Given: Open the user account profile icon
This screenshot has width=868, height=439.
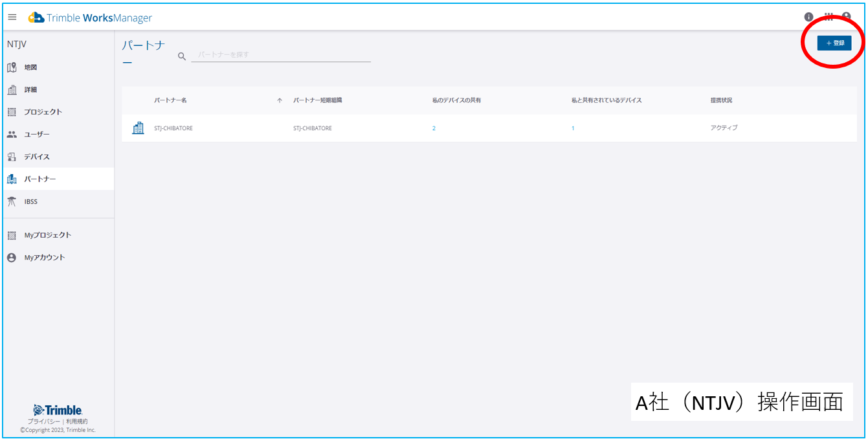Looking at the screenshot, I should coord(846,17).
